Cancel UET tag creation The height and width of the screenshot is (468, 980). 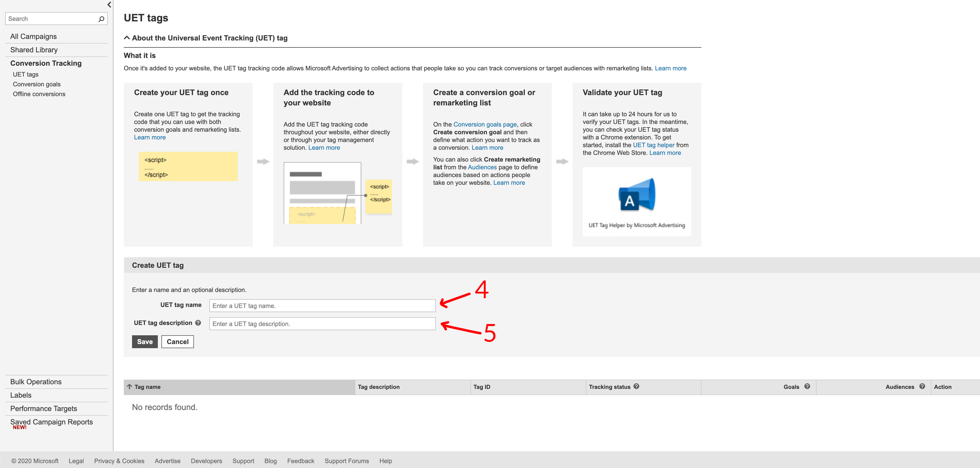pyautogui.click(x=178, y=342)
